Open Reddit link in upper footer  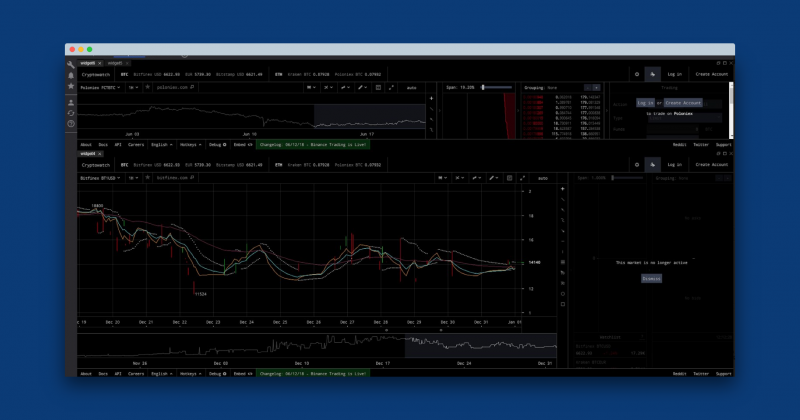click(x=679, y=145)
